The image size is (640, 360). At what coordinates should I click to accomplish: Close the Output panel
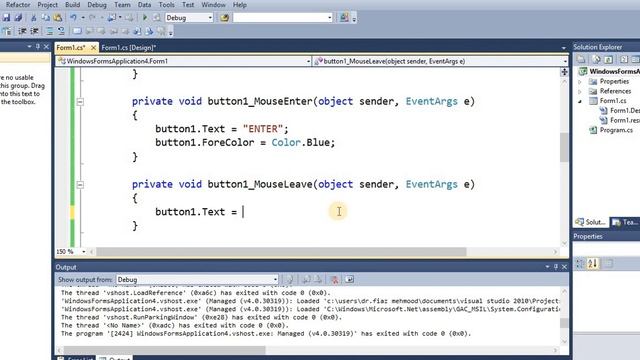564,267
